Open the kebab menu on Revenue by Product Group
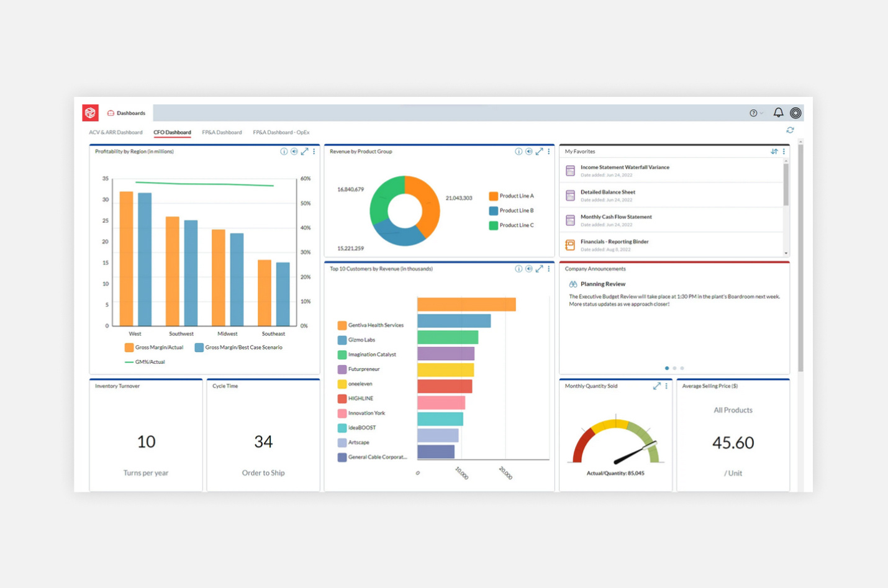The height and width of the screenshot is (588, 888). [x=549, y=151]
